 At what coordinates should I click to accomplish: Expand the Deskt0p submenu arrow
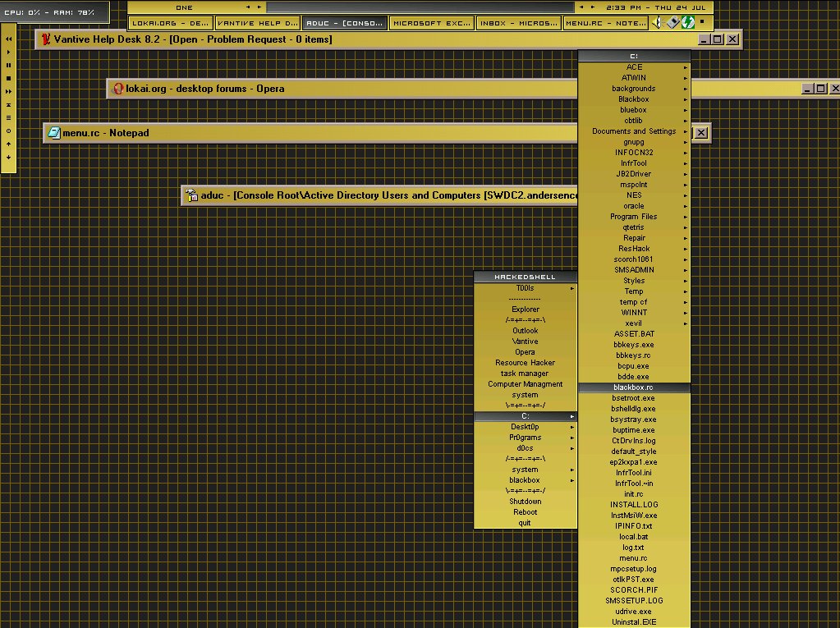pos(572,427)
